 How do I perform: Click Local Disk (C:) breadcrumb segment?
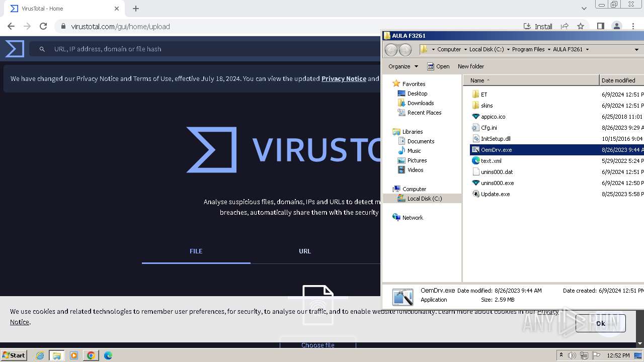(x=486, y=49)
